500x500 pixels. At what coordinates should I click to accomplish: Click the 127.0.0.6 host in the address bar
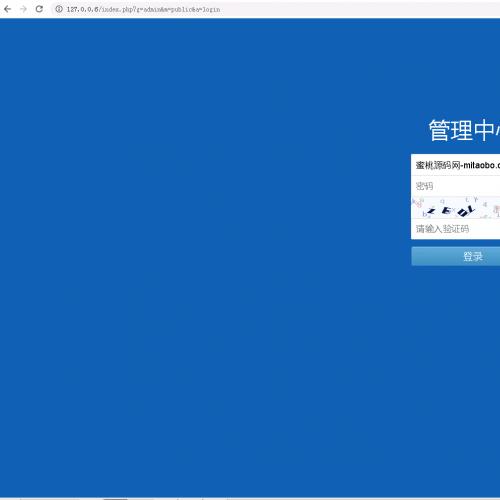[x=82, y=9]
